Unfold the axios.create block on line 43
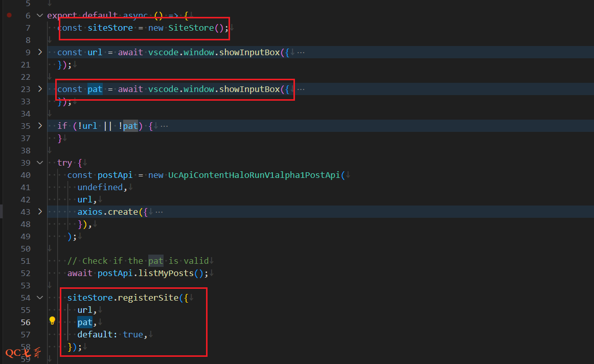 pyautogui.click(x=40, y=212)
